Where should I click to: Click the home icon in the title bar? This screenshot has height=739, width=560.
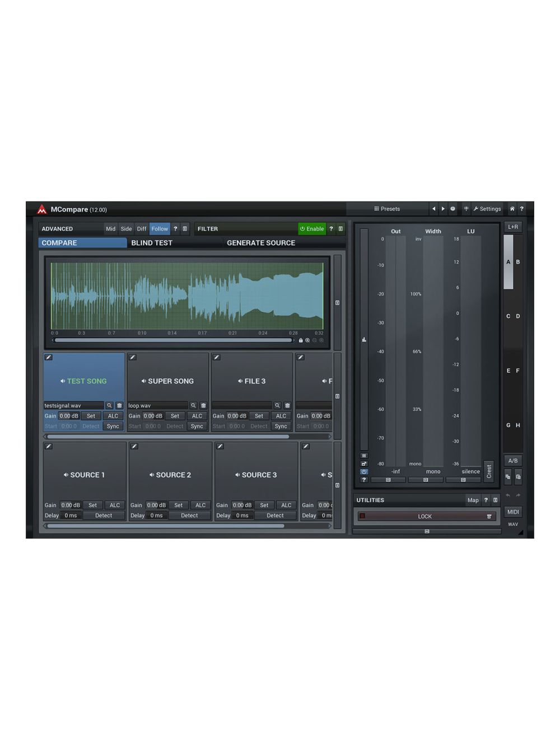[512, 208]
